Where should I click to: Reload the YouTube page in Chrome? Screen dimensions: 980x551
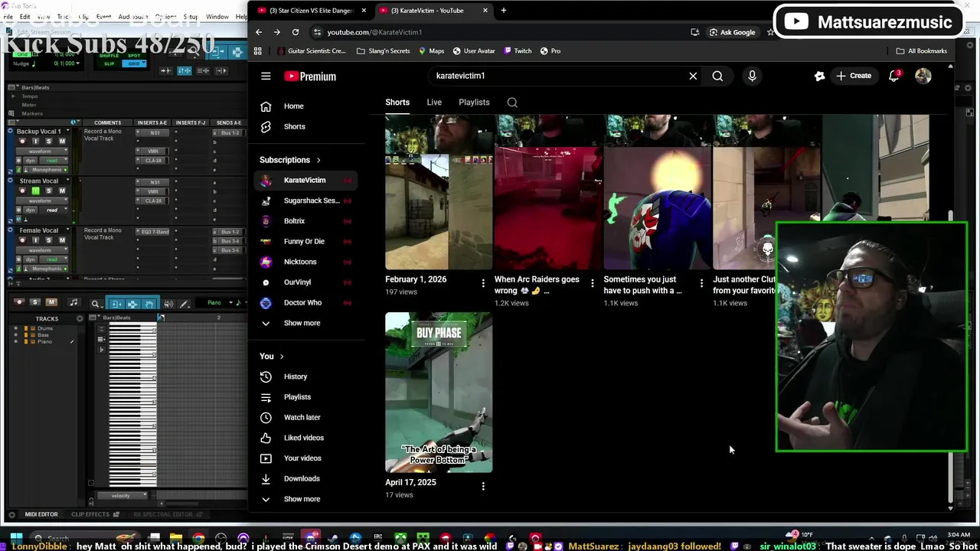tap(296, 32)
